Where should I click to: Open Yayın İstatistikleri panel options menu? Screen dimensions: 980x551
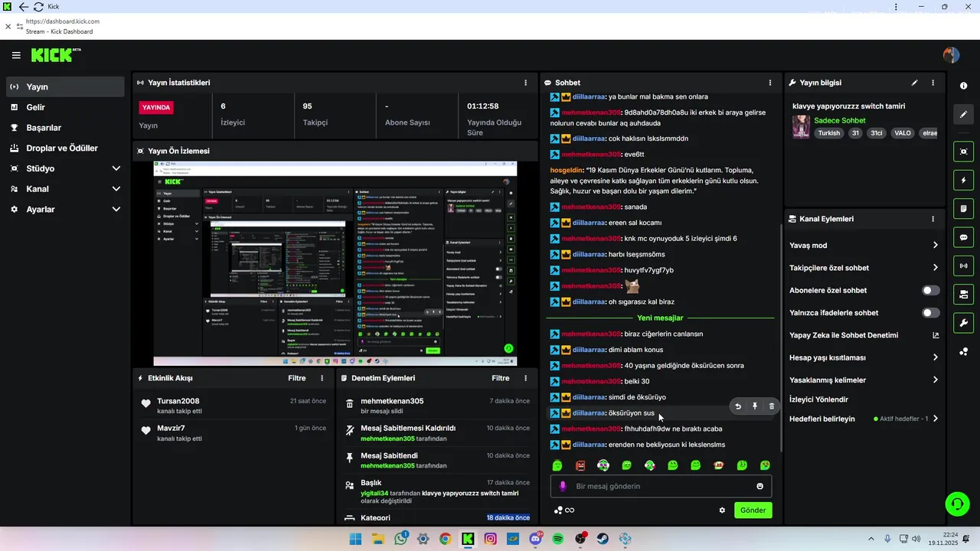click(525, 83)
